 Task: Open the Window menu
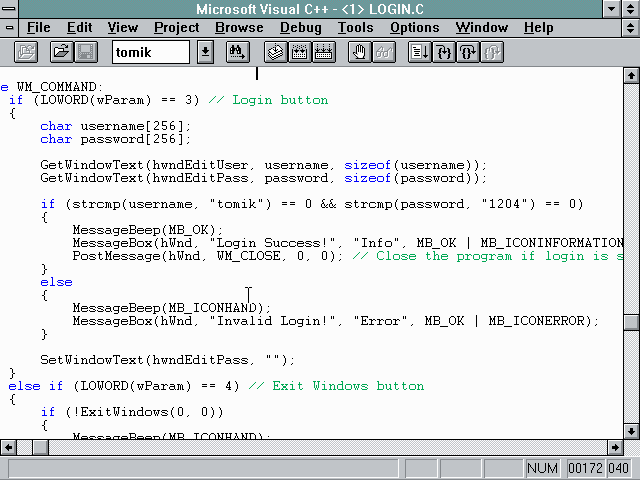(482, 28)
